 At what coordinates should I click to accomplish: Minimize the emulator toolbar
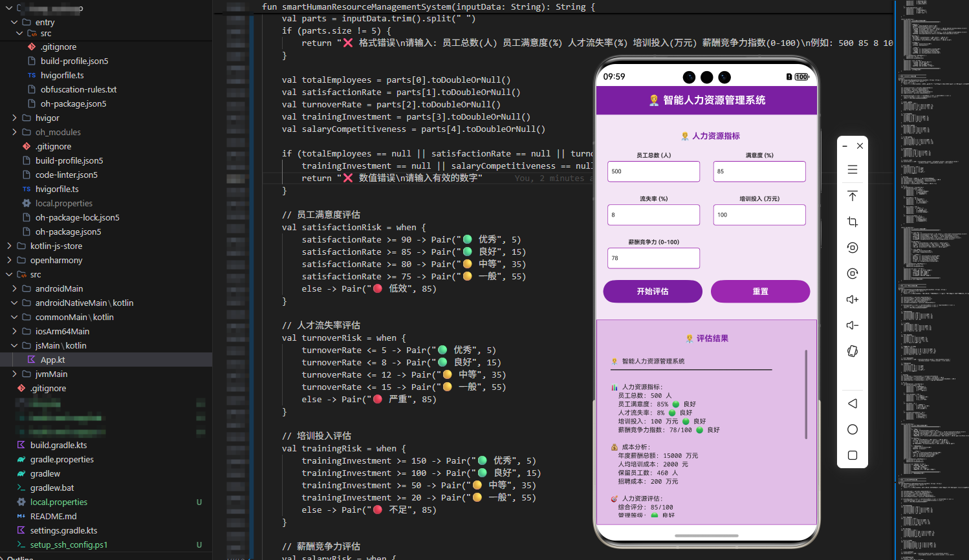point(845,146)
